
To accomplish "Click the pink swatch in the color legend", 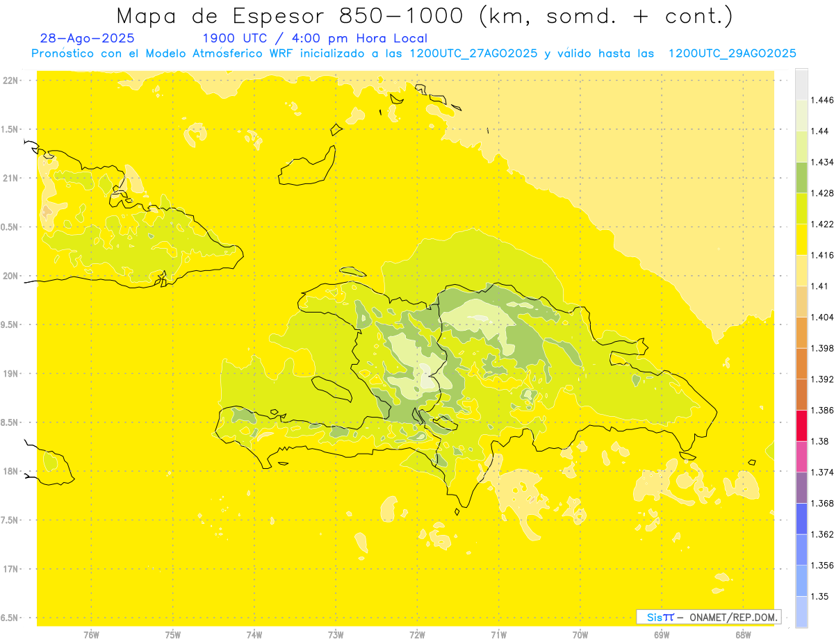I will (801, 456).
